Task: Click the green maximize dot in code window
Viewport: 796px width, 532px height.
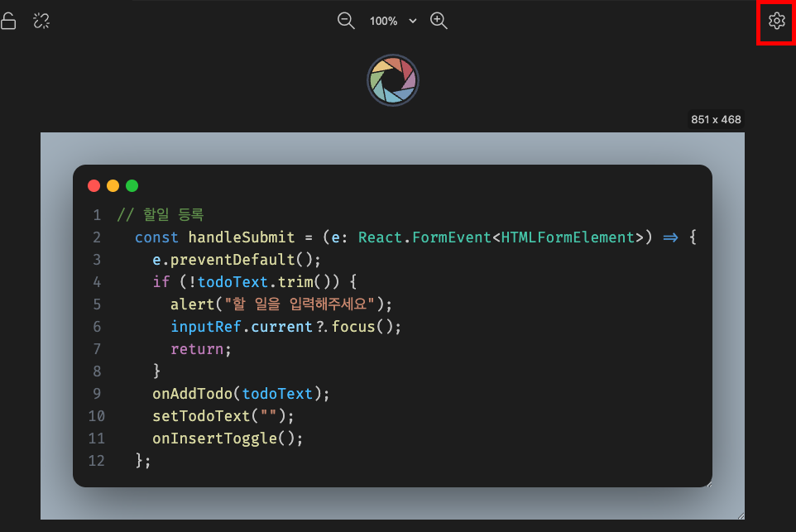Action: pos(132,186)
